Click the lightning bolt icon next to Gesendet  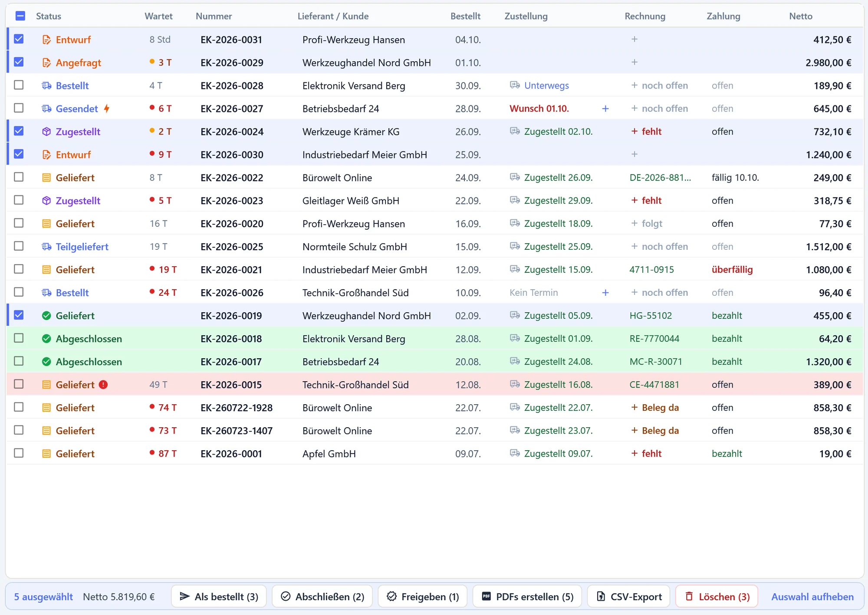pyautogui.click(x=106, y=109)
